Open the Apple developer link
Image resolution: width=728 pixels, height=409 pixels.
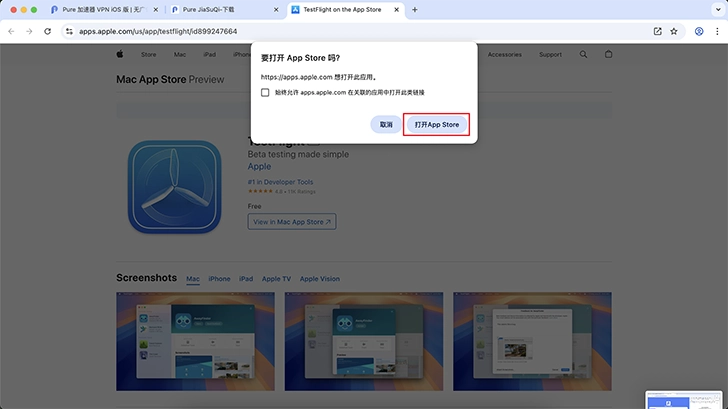click(x=259, y=166)
